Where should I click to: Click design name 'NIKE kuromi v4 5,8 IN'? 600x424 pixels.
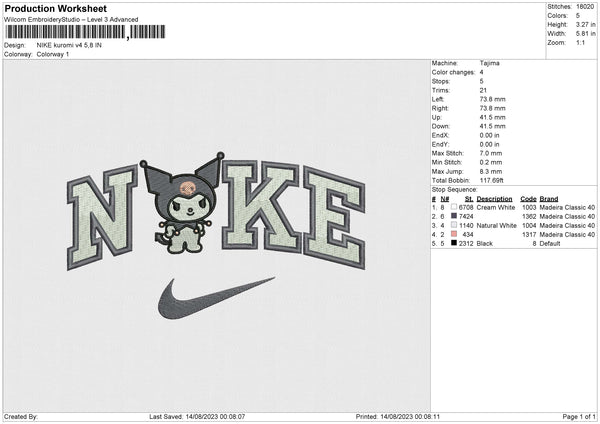(x=69, y=45)
